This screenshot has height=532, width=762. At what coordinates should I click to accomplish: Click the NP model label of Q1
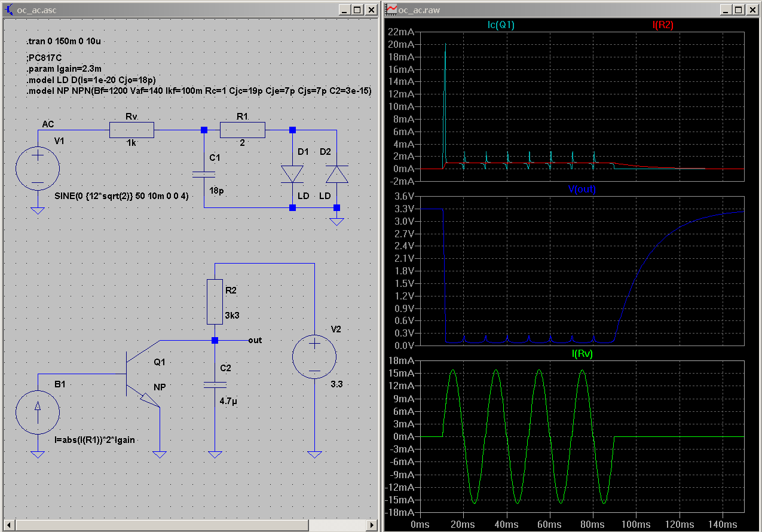(x=160, y=387)
